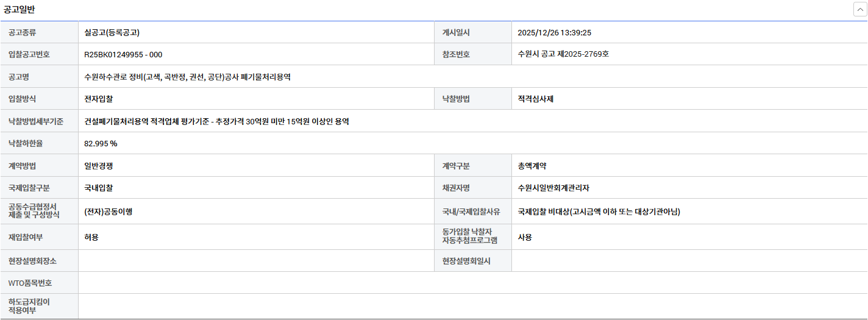Select reference number 수원시 공고 제2025-2769호
Image resolution: width=868 pixels, height=320 pixels.
pos(563,54)
